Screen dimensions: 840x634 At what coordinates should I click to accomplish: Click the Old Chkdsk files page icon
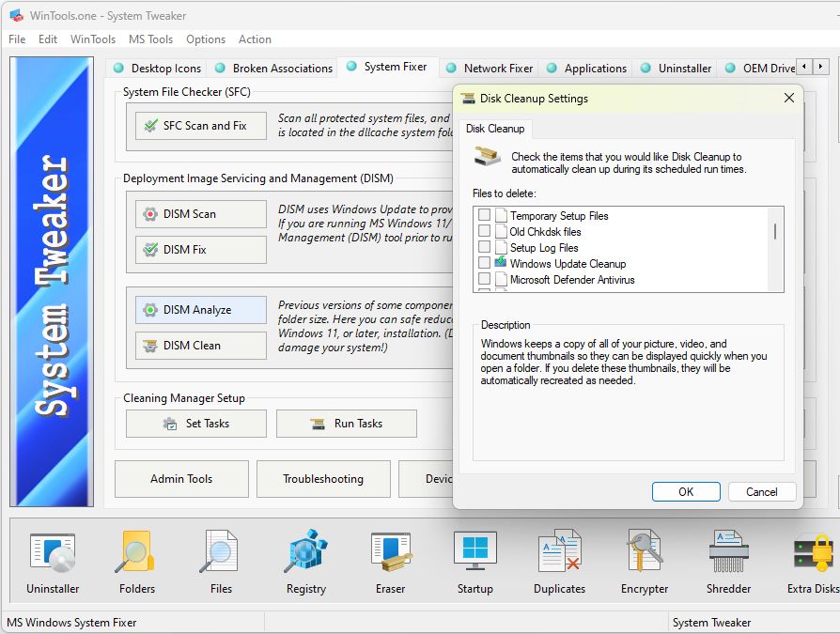(x=501, y=231)
